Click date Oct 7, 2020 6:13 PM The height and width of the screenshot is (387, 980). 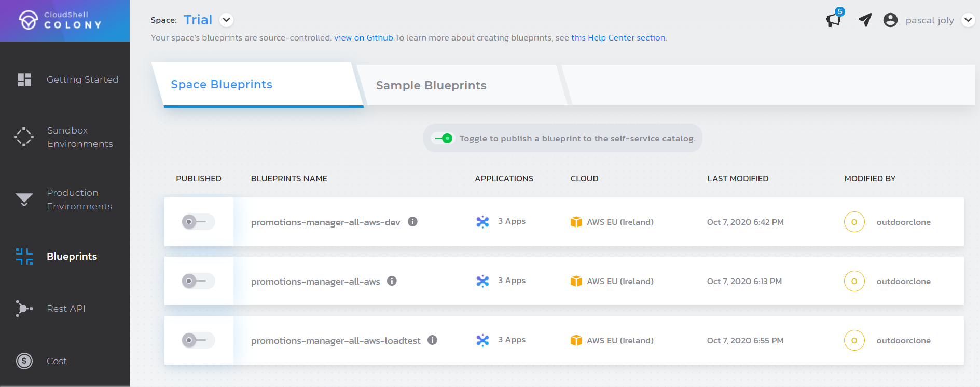pyautogui.click(x=744, y=282)
